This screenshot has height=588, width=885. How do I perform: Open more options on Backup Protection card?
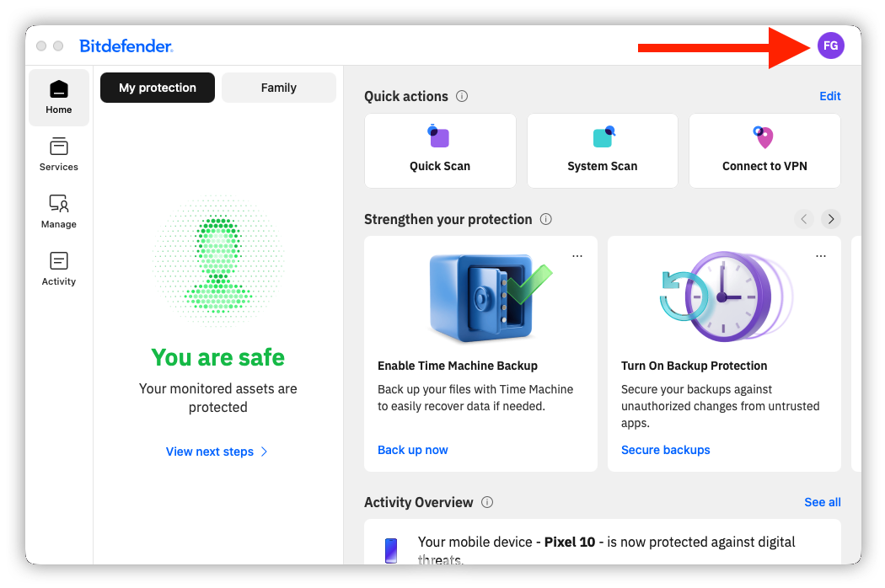[x=821, y=256]
